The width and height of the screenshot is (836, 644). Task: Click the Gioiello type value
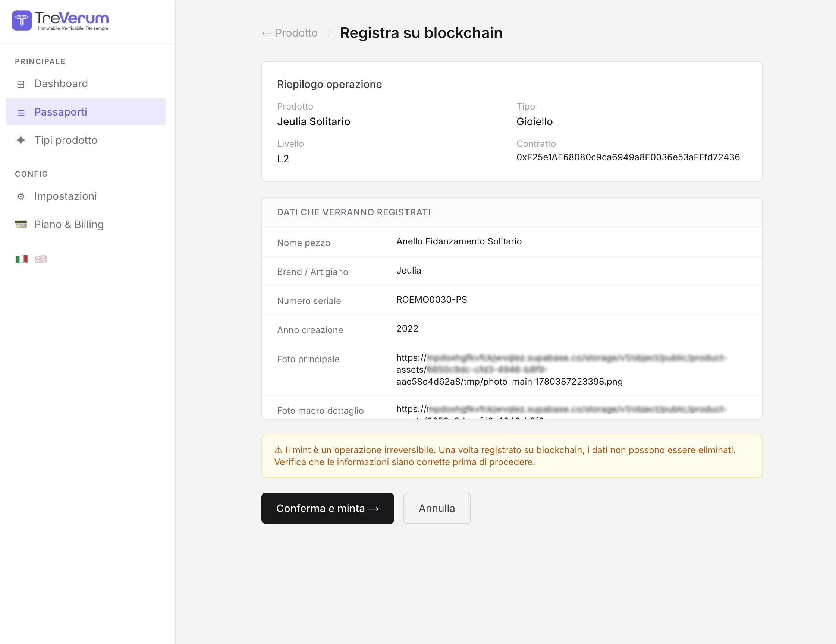coord(534,122)
